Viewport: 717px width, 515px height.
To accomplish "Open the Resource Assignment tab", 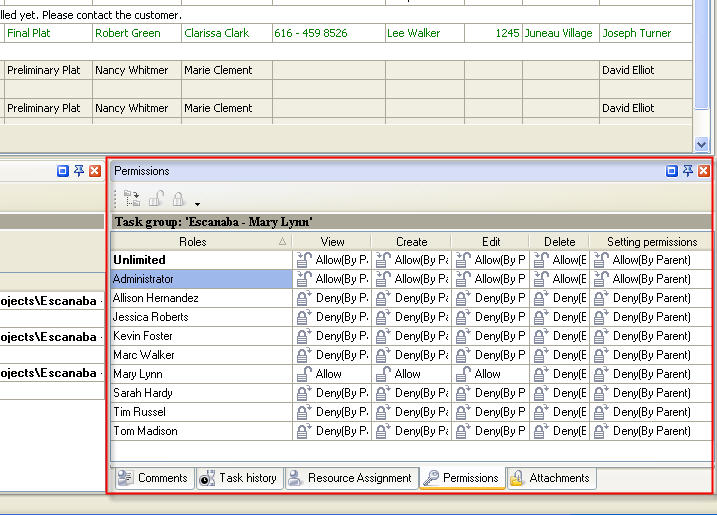I will tap(350, 478).
